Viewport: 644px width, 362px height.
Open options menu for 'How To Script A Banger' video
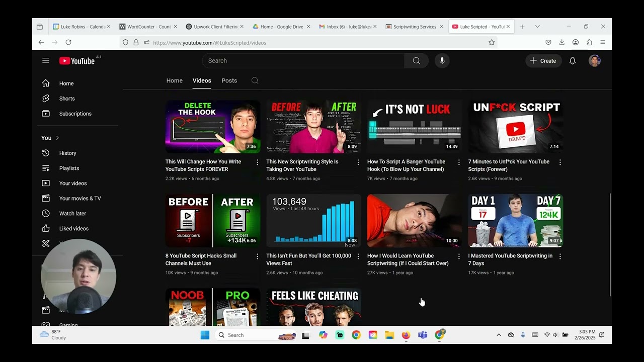(459, 162)
